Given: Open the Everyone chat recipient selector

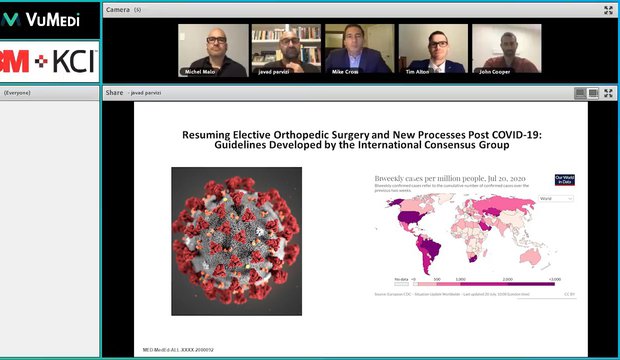Looking at the screenshot, I should pos(17,93).
